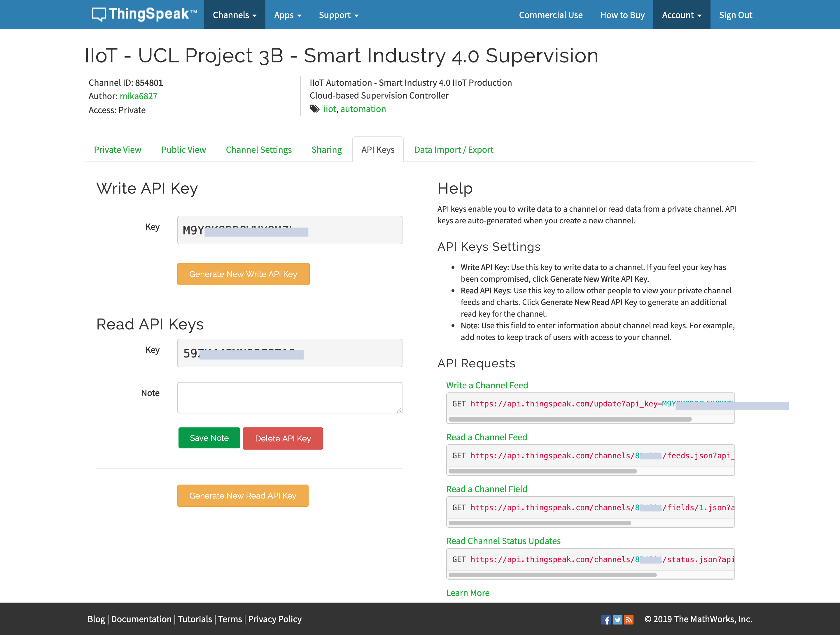The image size is (840, 635).
Task: Click the Read a Channel Feed heading
Action: tap(487, 437)
